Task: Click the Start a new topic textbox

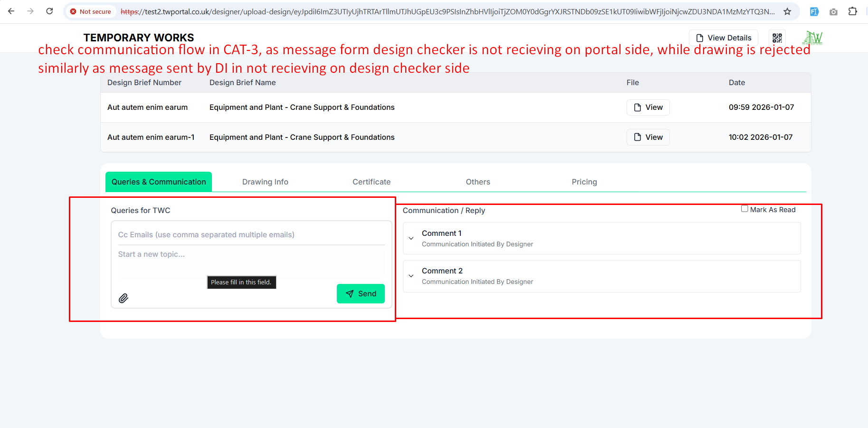Action: click(251, 261)
